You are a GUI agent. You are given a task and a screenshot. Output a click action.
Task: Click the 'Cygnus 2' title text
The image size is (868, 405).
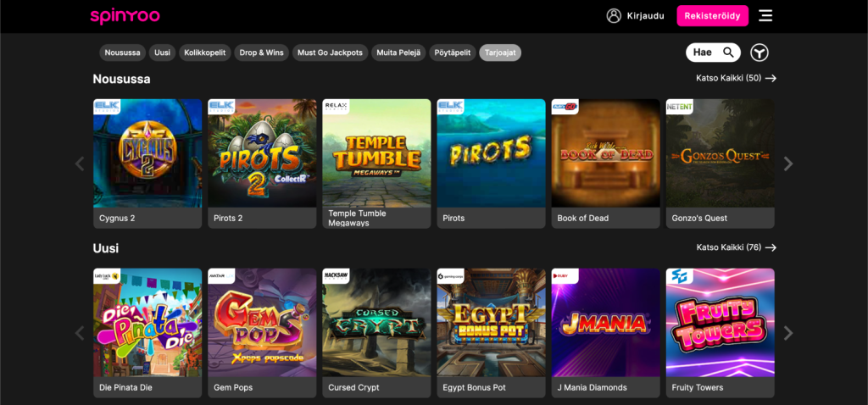click(x=117, y=218)
